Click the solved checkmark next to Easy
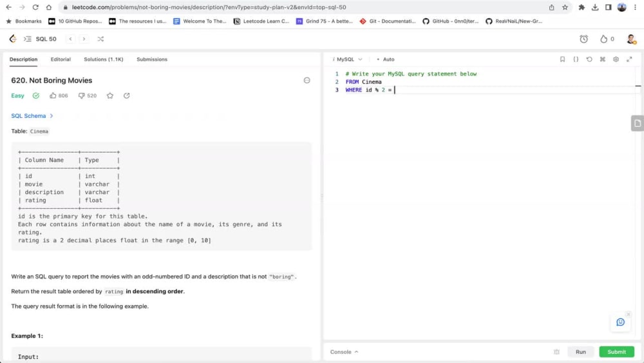This screenshot has width=644, height=363. pyautogui.click(x=36, y=95)
